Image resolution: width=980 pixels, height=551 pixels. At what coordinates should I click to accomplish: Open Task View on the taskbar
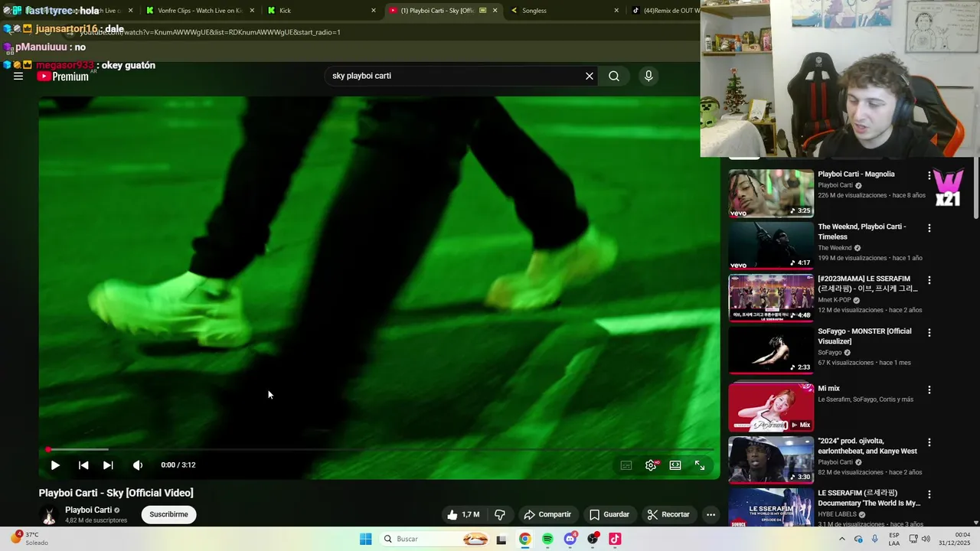pos(501,539)
